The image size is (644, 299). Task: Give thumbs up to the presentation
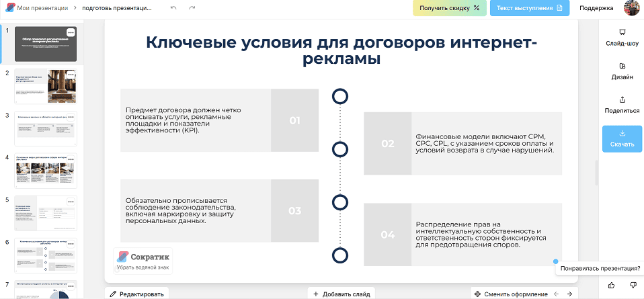tap(611, 285)
